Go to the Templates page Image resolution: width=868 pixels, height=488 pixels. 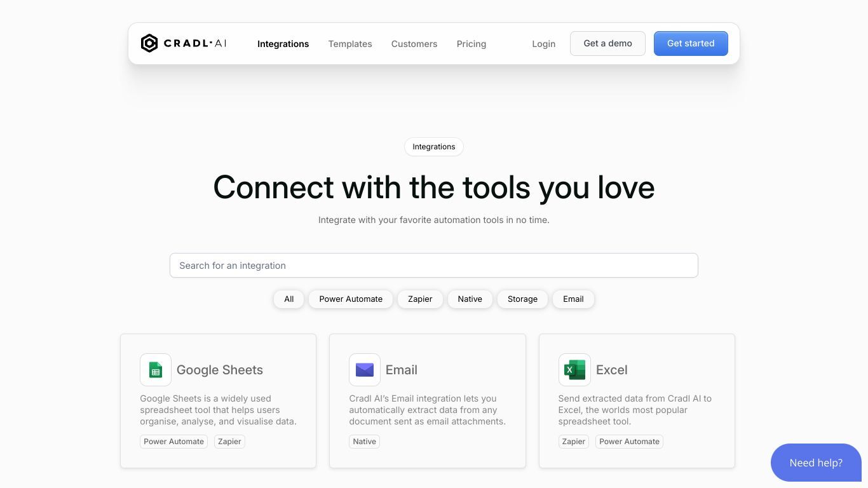350,44
